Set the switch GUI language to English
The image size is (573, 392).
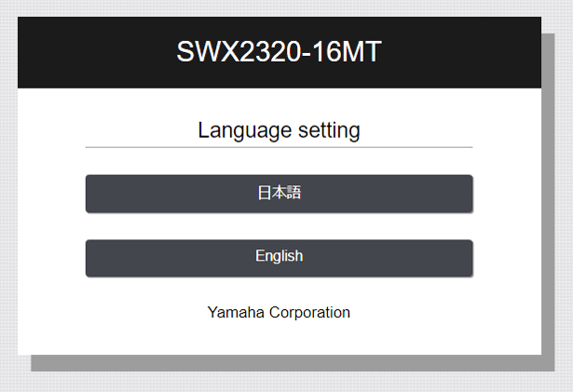tap(279, 257)
